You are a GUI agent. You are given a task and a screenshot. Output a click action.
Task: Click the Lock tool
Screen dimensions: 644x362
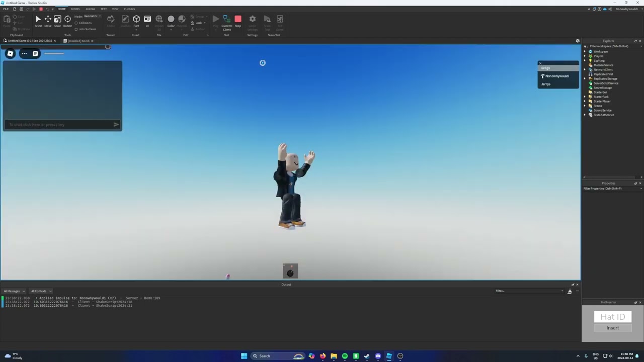click(197, 23)
